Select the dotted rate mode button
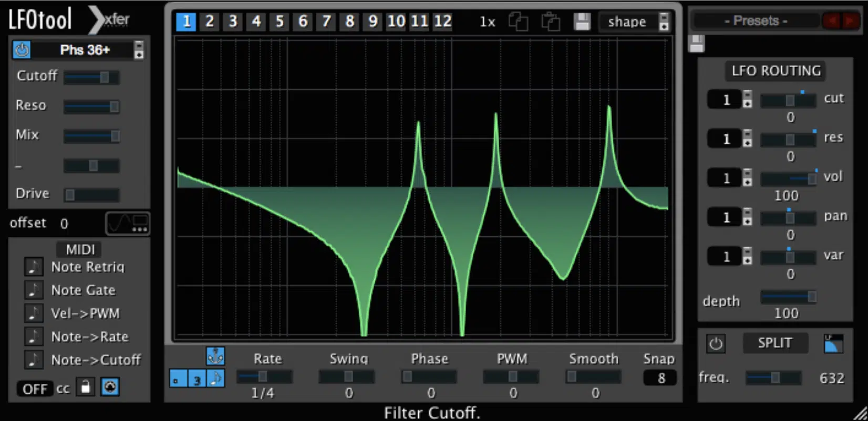 click(178, 378)
